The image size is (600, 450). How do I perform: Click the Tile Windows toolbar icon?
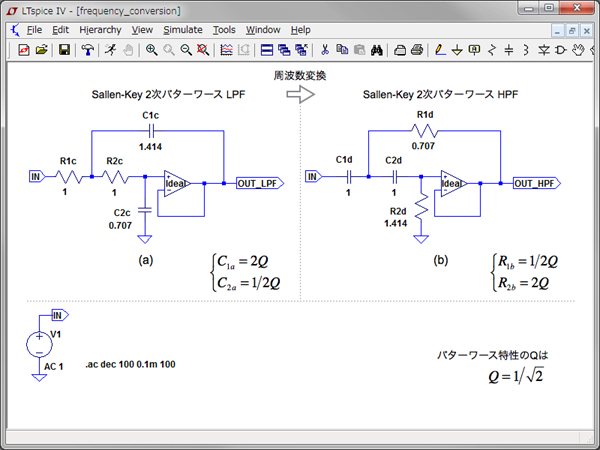point(267,49)
